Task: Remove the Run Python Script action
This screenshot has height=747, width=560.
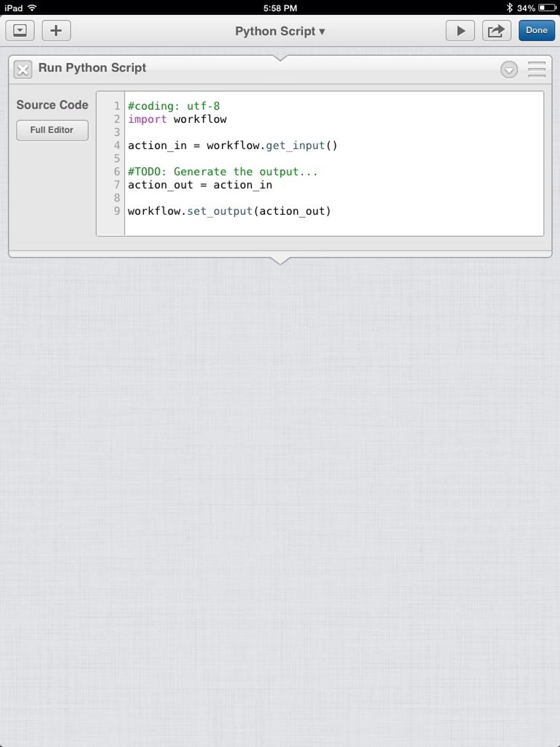Action: tap(22, 69)
